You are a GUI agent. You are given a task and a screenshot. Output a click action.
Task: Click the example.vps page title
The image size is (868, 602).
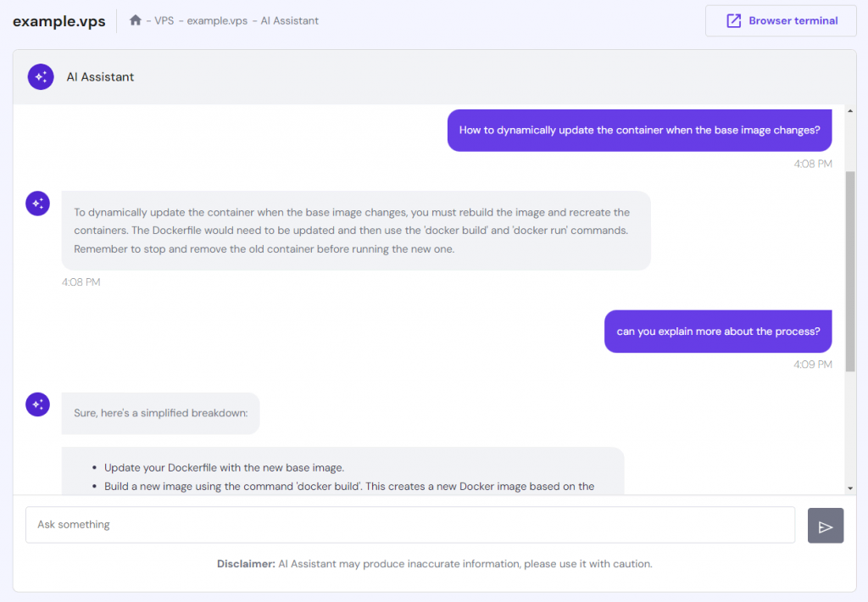tap(59, 21)
